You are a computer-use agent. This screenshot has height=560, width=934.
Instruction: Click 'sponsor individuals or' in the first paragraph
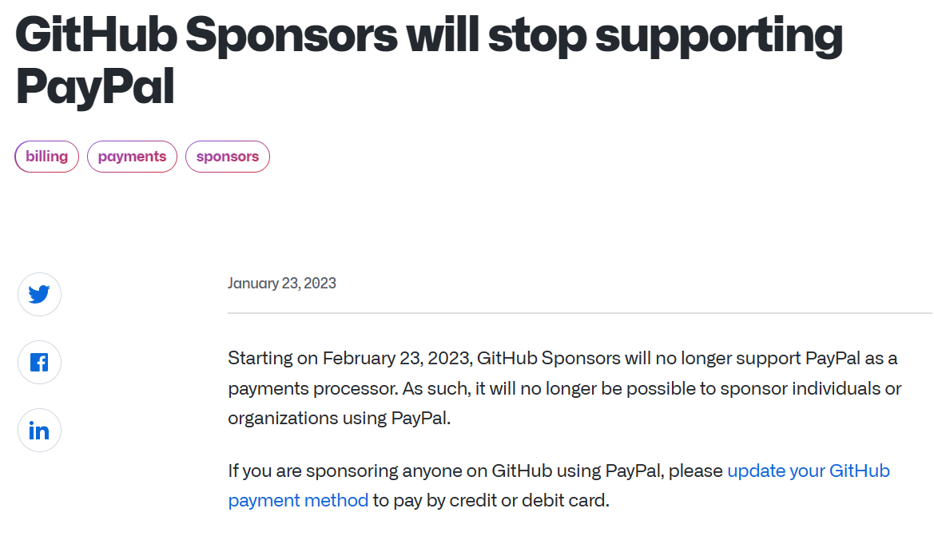point(811,388)
